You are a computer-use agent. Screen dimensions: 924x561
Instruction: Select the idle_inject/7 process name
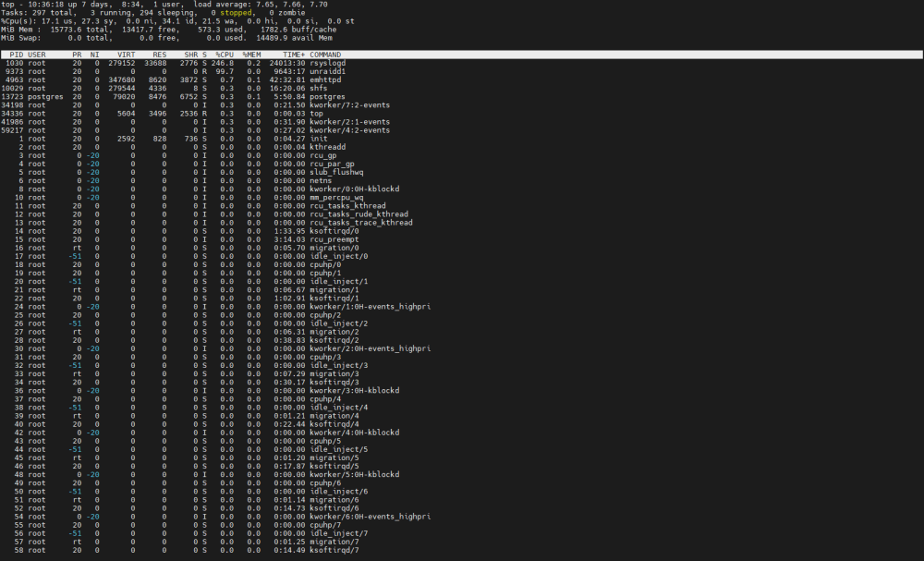click(x=339, y=533)
